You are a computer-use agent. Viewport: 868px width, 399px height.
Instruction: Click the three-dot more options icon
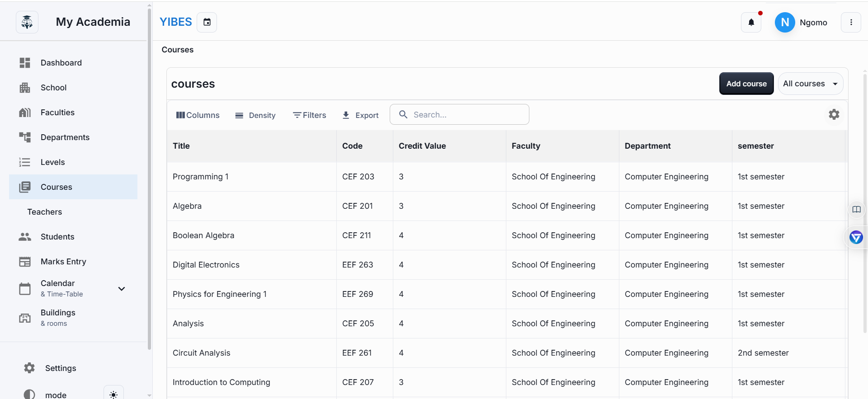[x=851, y=22]
